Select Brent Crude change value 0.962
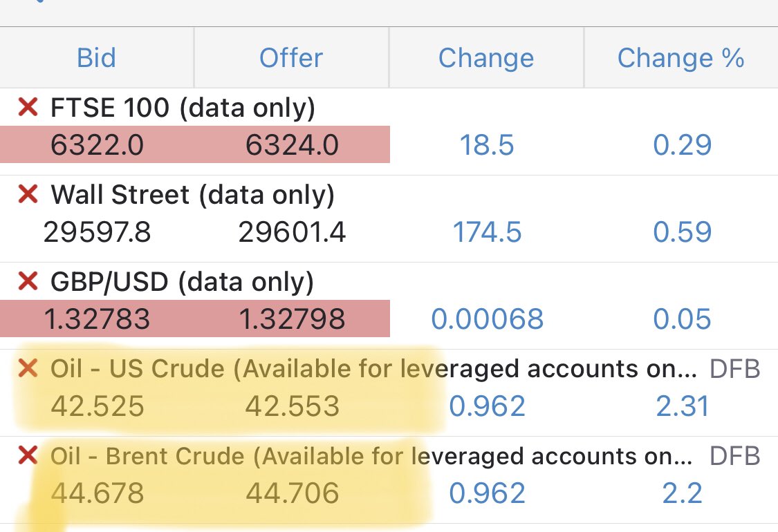778x532 pixels. click(488, 493)
